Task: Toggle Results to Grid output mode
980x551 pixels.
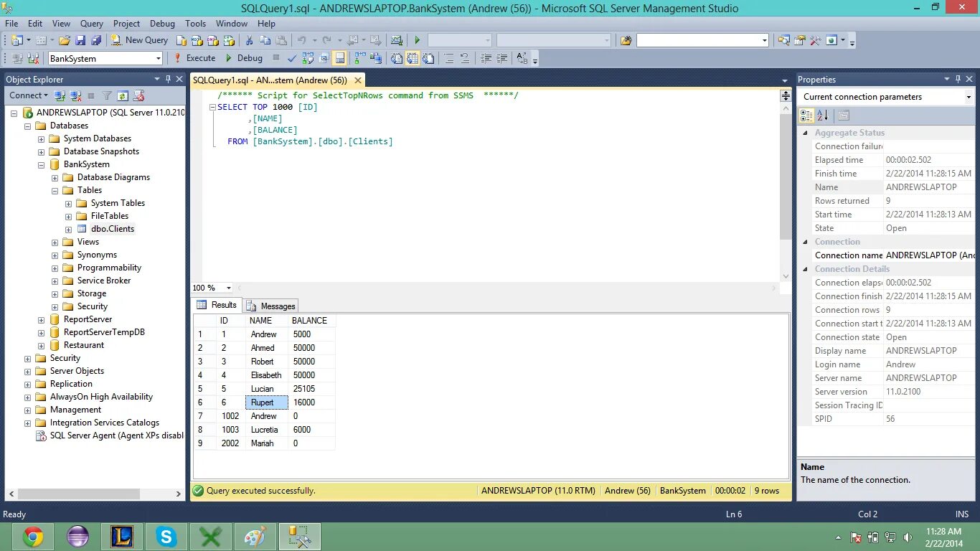Action: pyautogui.click(x=413, y=58)
